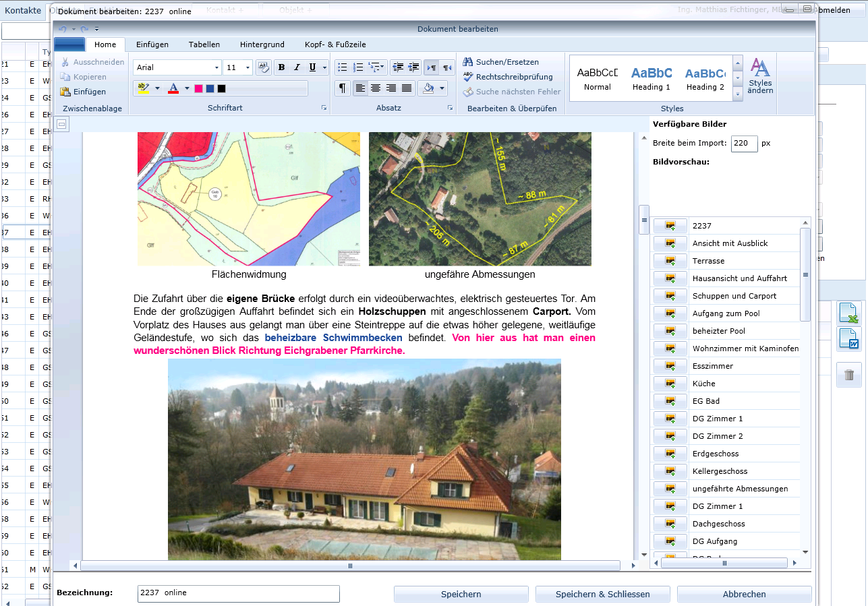Open highlight color dropdown arrow
The width and height of the screenshot is (868, 606).
157,88
